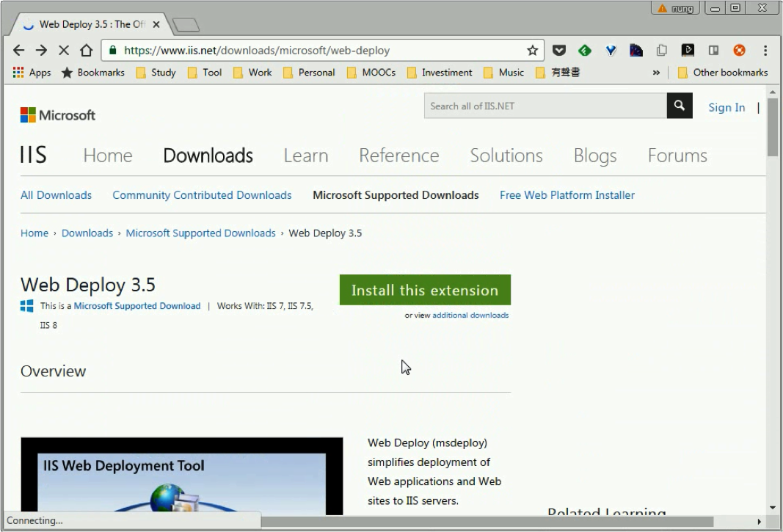
Task: Click Microsoft Supported Downloads breadcrumb link
Action: point(201,233)
